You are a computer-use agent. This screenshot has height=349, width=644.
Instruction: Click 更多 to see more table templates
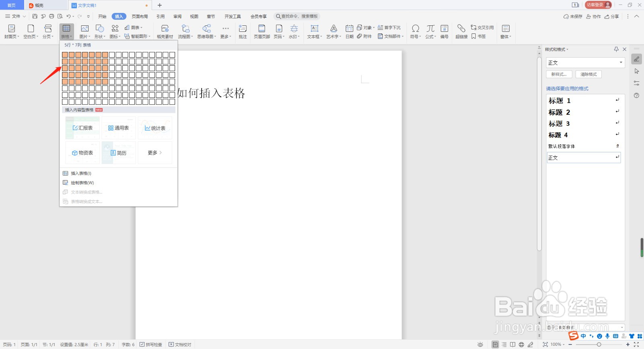pos(155,153)
